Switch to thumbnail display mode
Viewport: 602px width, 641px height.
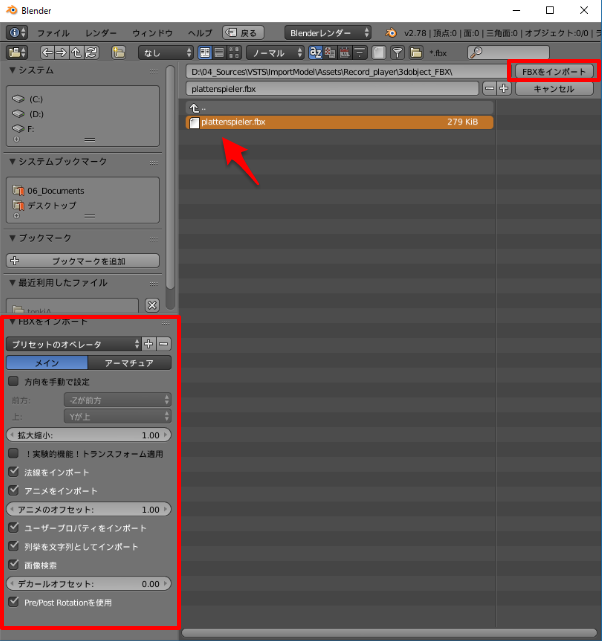[x=234, y=52]
